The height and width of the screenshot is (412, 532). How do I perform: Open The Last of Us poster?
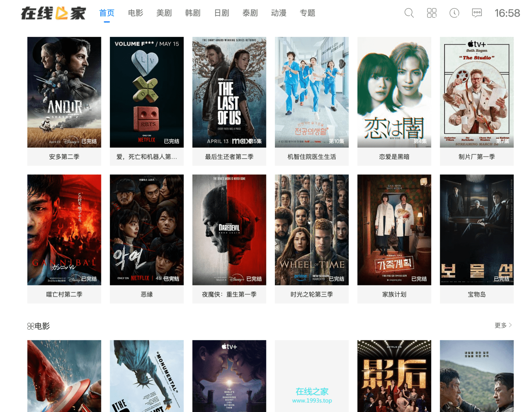coord(229,92)
